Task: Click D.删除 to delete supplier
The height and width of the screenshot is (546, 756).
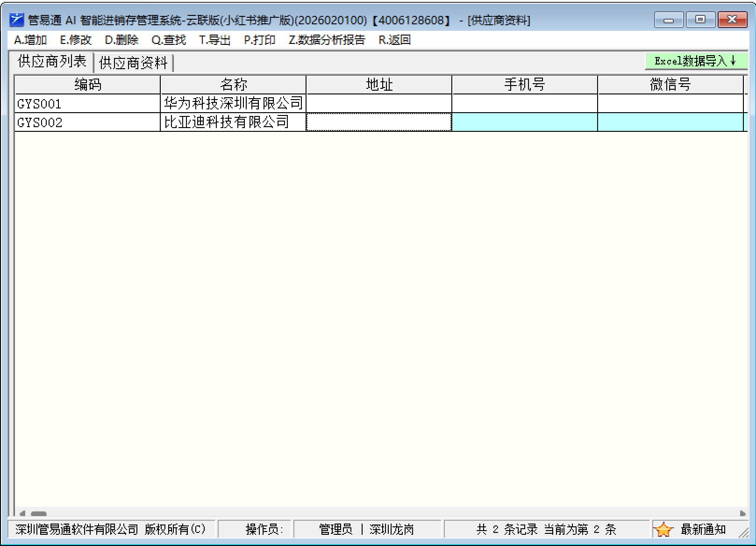Action: click(121, 40)
